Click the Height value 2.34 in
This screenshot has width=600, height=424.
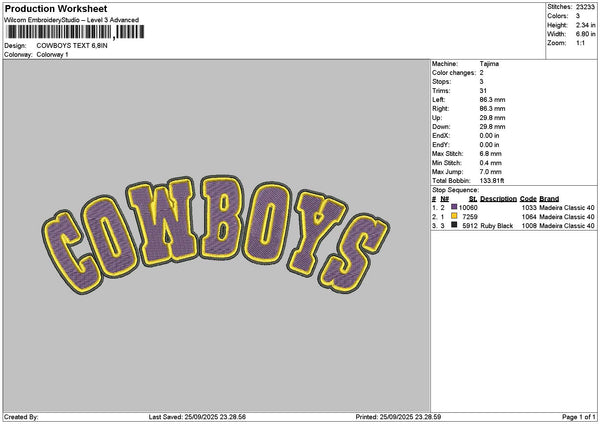585,25
